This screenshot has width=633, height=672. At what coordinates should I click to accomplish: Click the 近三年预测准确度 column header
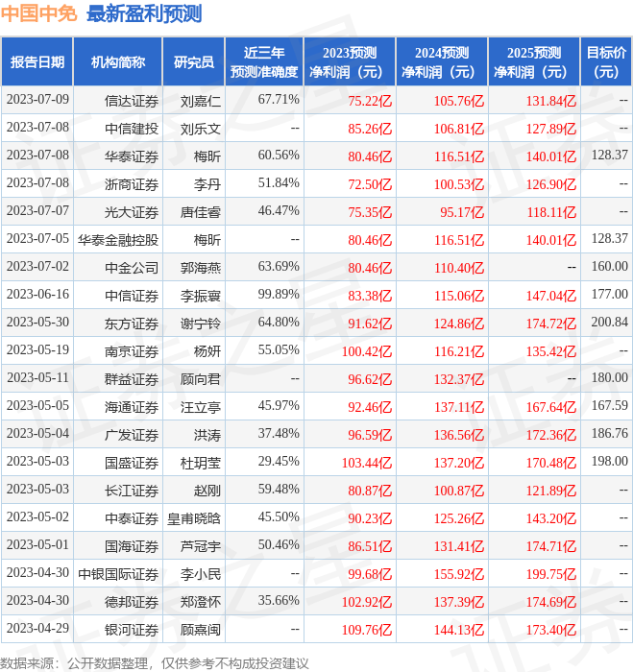point(264,61)
